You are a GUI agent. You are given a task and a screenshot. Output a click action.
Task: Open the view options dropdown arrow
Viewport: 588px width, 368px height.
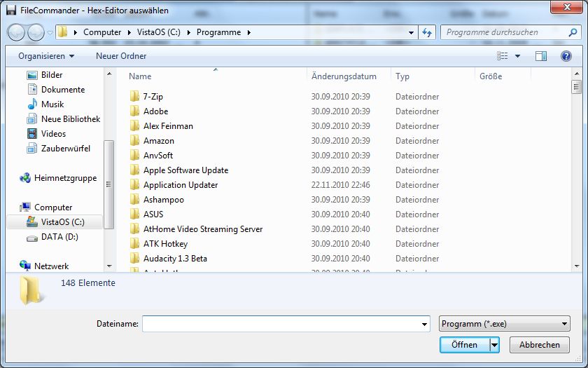tap(518, 56)
